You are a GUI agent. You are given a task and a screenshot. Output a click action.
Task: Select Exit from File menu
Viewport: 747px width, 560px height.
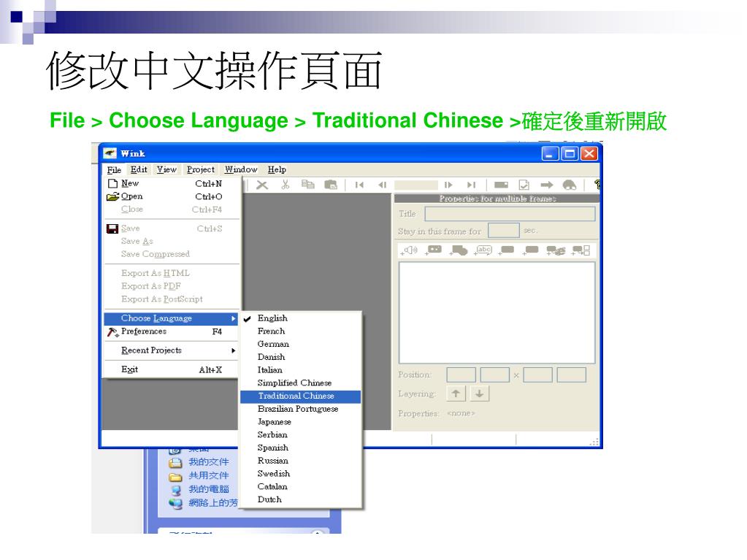(170, 369)
